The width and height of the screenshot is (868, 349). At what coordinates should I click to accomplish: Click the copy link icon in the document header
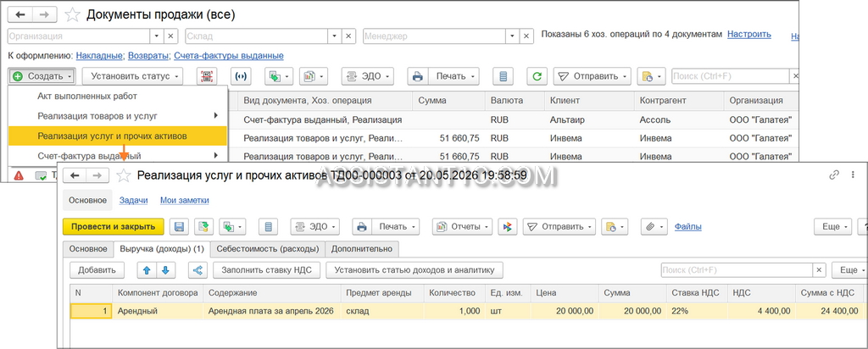pyautogui.click(x=834, y=175)
